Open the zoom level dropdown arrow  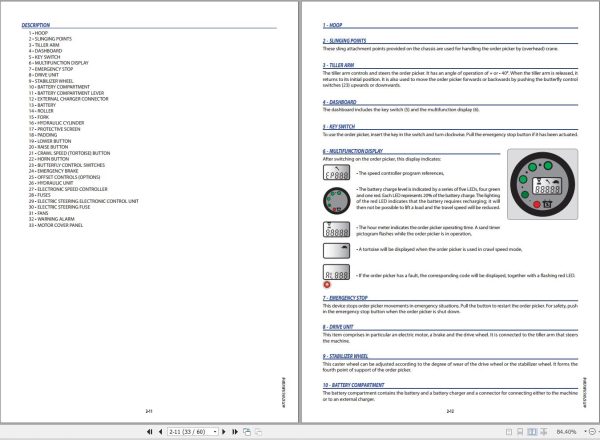[585, 432]
